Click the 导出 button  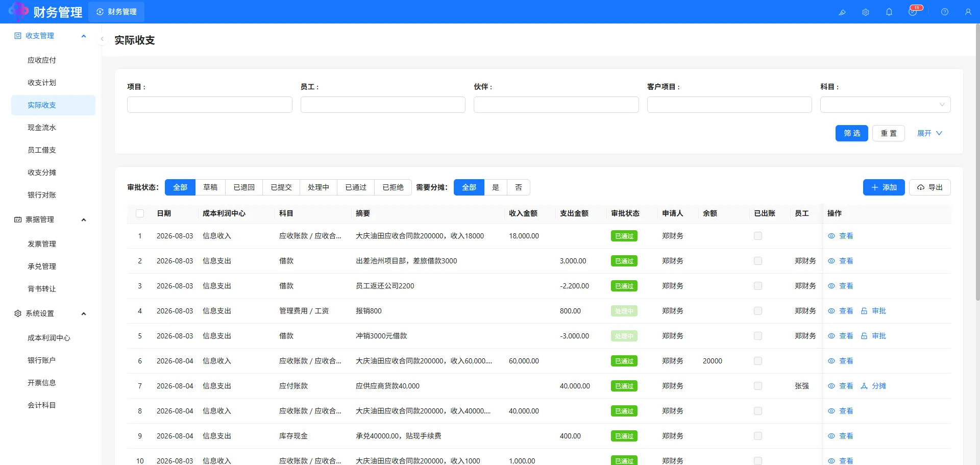[930, 187]
